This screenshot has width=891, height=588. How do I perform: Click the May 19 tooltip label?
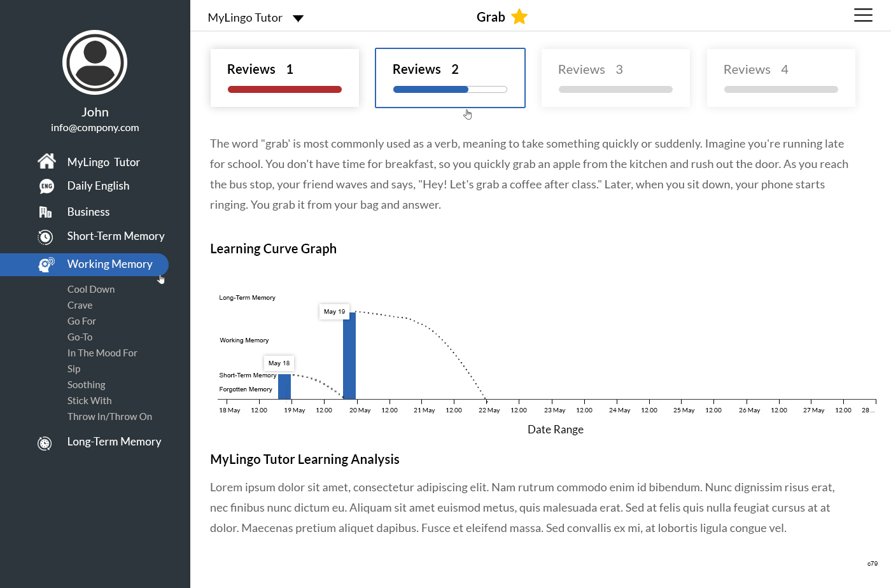coord(334,312)
